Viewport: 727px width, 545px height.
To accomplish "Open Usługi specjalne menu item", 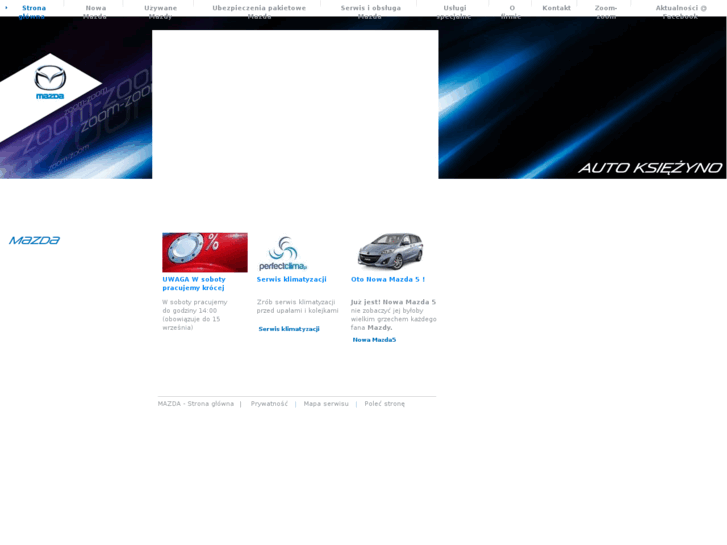I will point(454,12).
